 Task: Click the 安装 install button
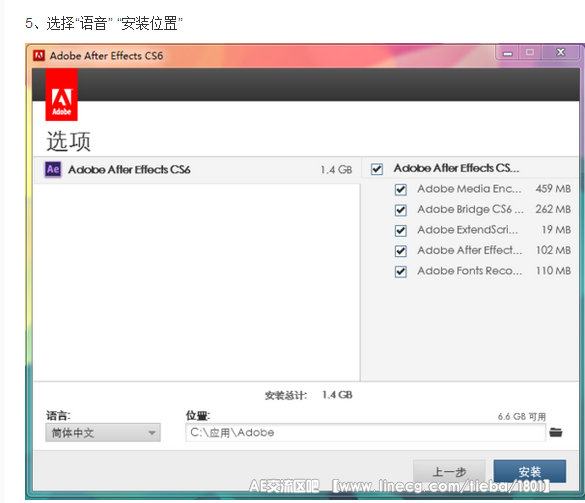(x=529, y=471)
